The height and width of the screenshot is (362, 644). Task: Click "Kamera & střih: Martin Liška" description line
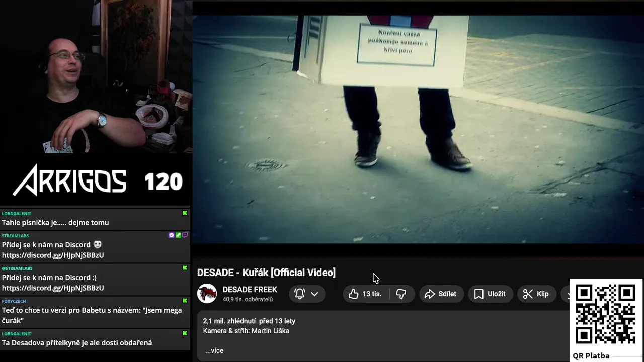pos(246,331)
